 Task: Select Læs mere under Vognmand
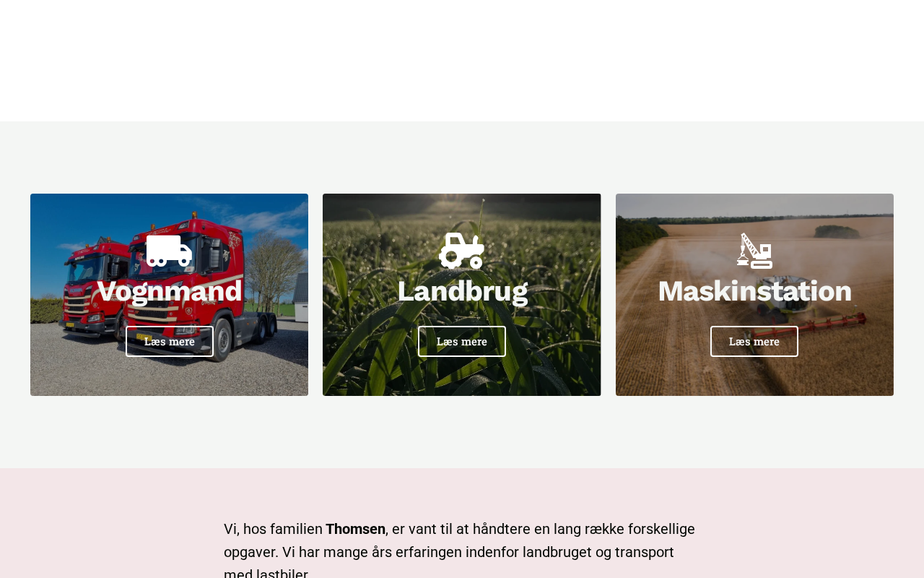coord(170,341)
